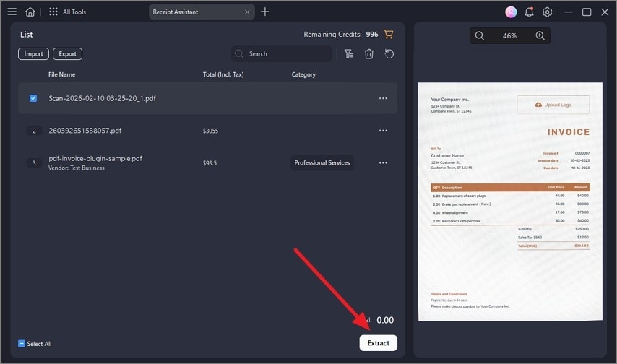The height and width of the screenshot is (364, 617).
Task: Click the Export button
Action: click(x=68, y=54)
